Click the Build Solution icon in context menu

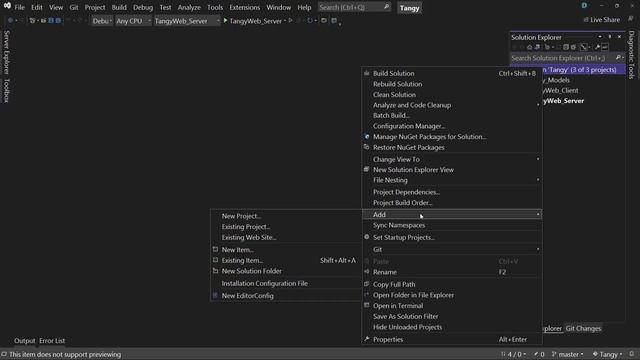pyautogui.click(x=367, y=73)
